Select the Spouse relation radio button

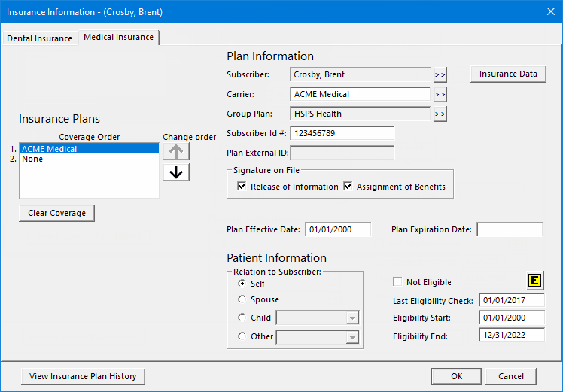(242, 299)
